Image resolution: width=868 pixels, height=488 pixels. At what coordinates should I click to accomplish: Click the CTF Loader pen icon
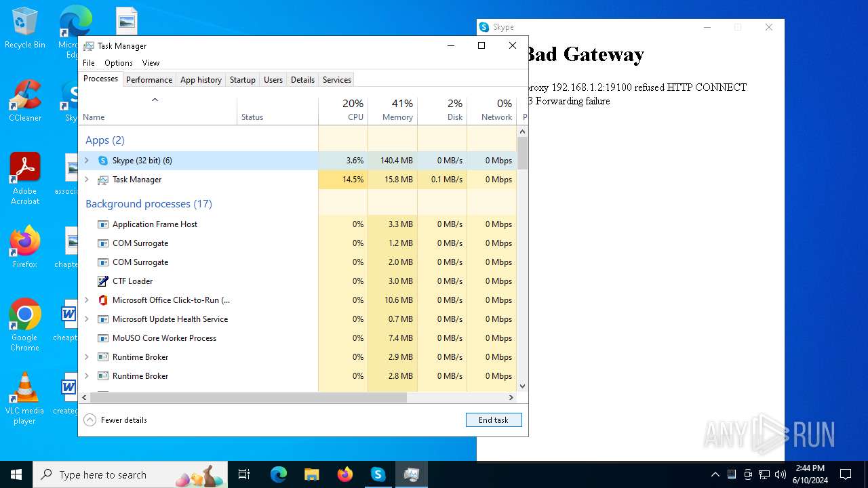tap(103, 281)
